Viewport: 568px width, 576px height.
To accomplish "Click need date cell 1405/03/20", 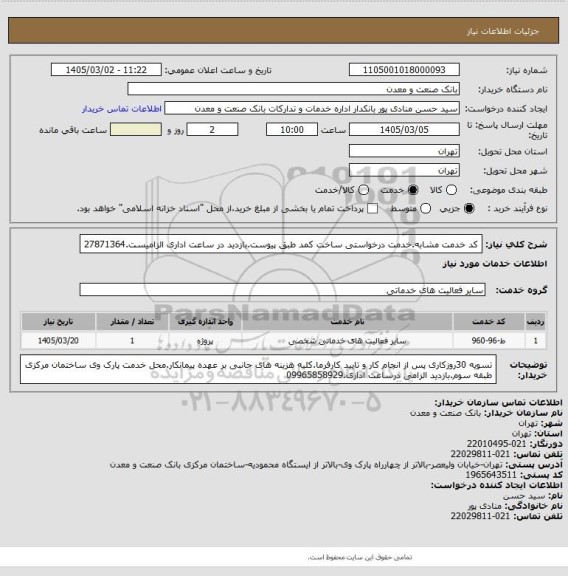I will (x=58, y=341).
